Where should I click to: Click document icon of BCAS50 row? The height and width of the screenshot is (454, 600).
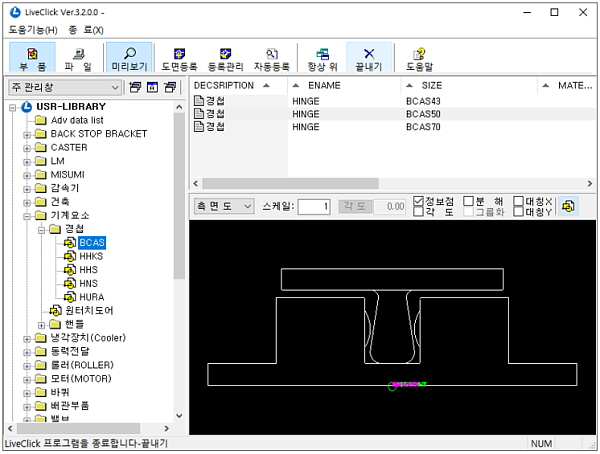coord(199,114)
